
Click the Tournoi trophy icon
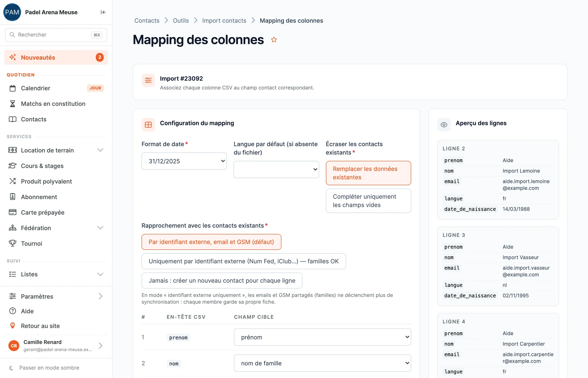(13, 243)
